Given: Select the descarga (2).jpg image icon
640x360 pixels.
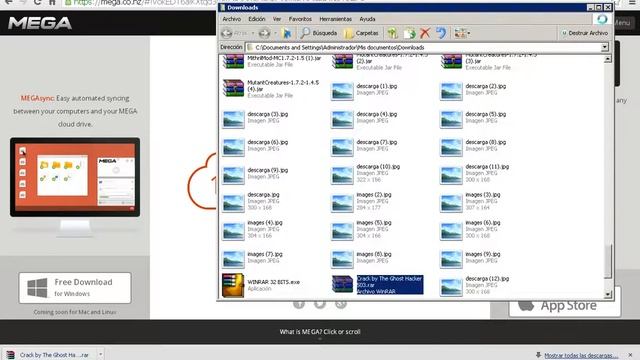Looking at the screenshot, I should pyautogui.click(x=451, y=91).
